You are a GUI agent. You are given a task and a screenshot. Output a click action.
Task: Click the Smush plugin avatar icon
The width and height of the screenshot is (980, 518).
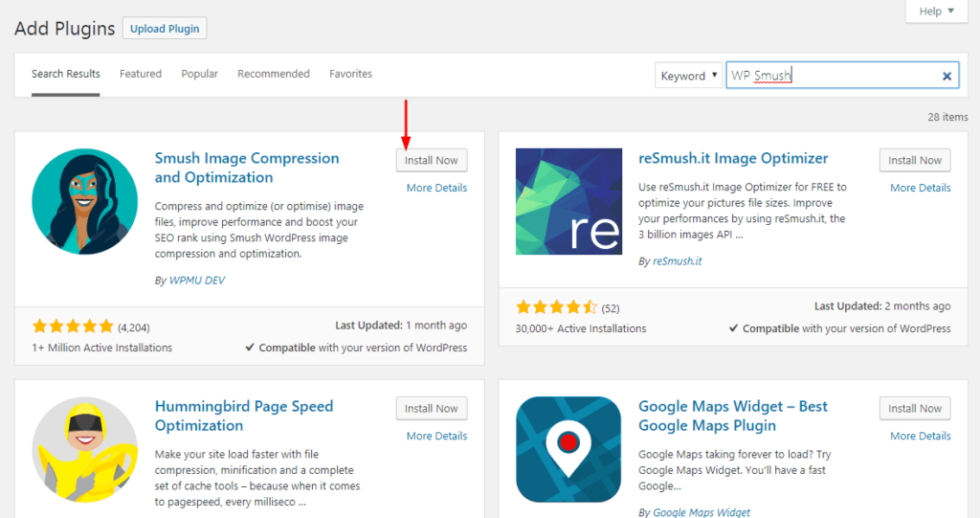[85, 201]
